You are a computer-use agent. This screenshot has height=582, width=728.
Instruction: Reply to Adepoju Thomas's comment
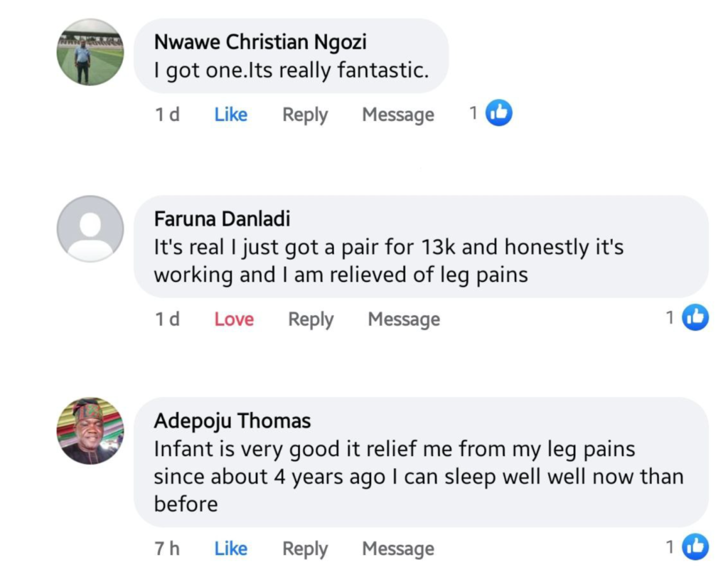305,549
